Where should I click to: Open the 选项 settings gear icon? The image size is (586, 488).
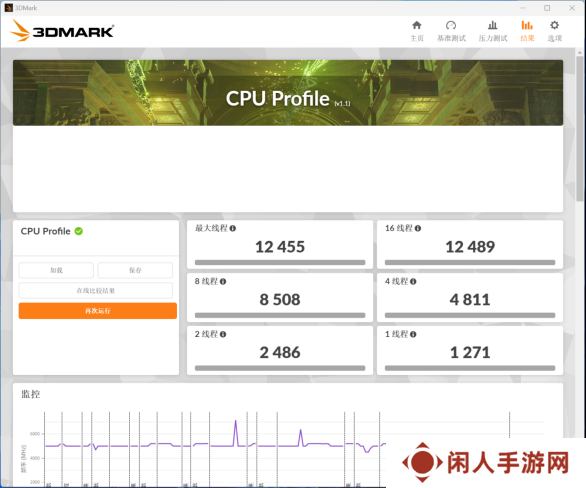coord(555,25)
